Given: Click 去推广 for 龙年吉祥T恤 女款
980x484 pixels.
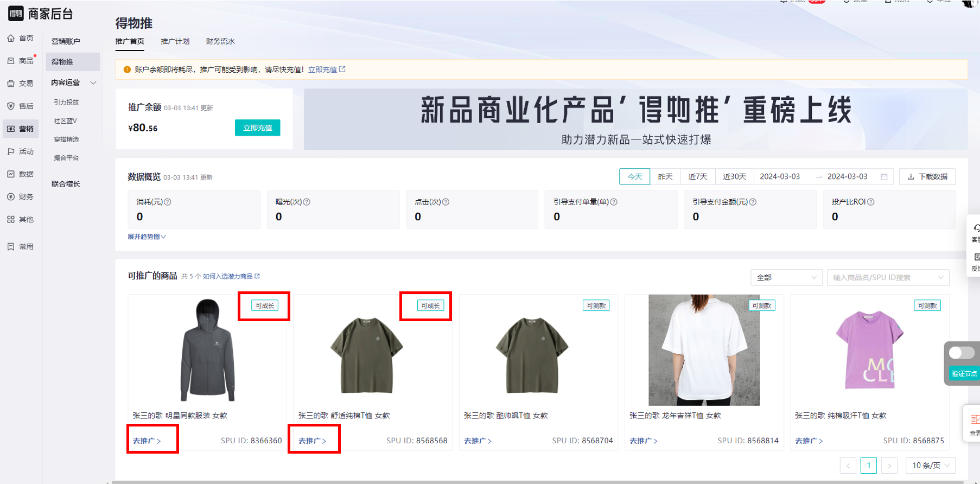Looking at the screenshot, I should (644, 441).
